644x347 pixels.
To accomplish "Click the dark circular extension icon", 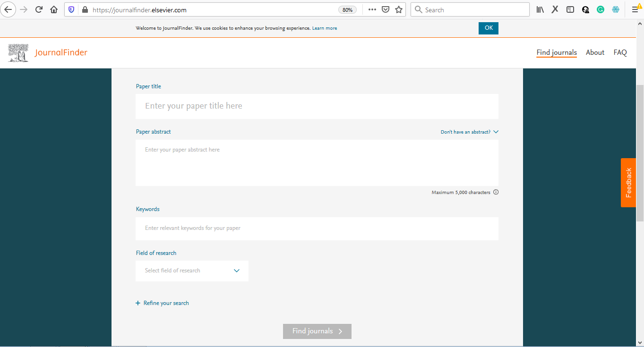I will pos(585,9).
